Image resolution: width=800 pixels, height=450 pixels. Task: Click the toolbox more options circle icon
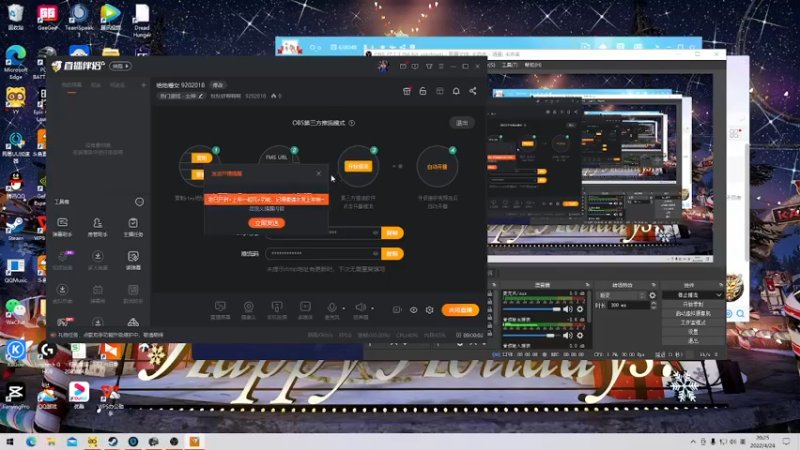[x=139, y=202]
